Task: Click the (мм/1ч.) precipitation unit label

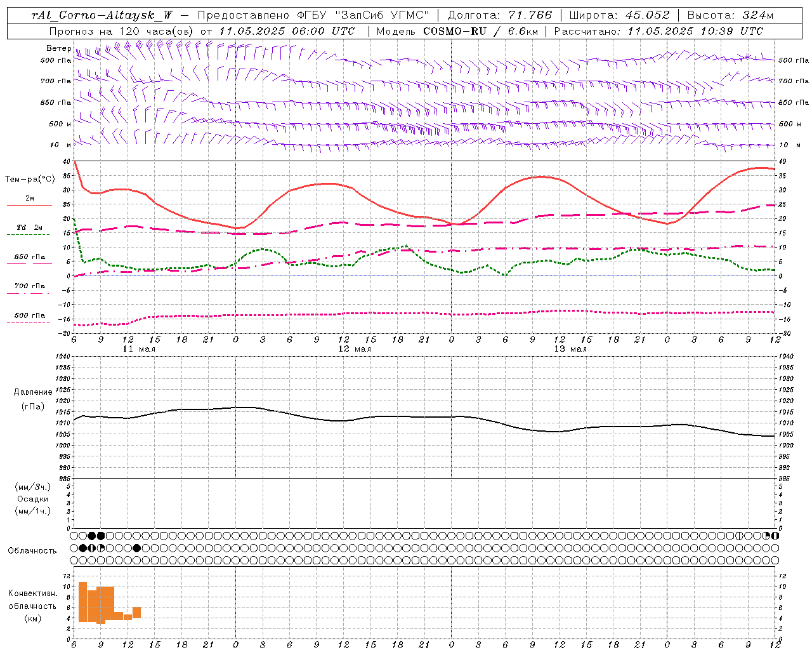Action: (33, 511)
